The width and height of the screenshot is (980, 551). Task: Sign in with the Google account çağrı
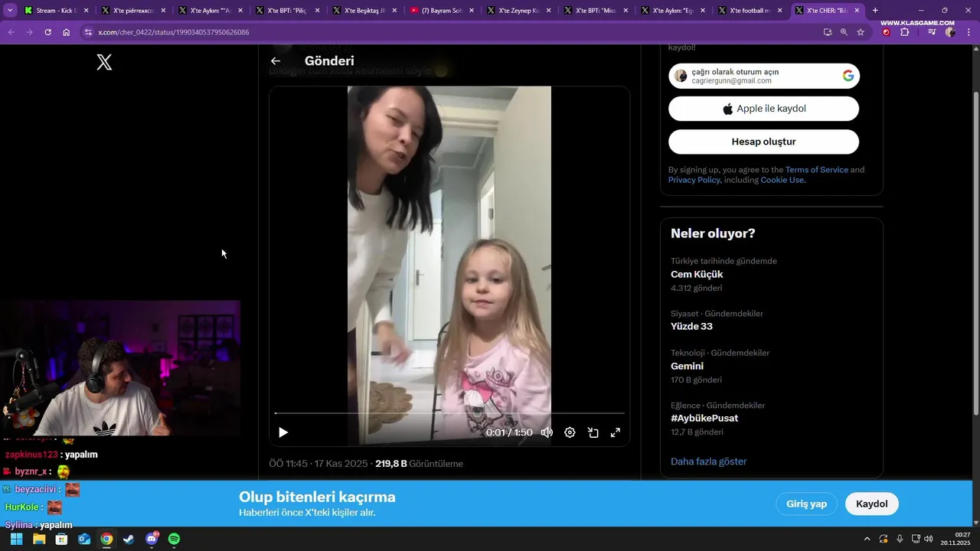pos(764,76)
